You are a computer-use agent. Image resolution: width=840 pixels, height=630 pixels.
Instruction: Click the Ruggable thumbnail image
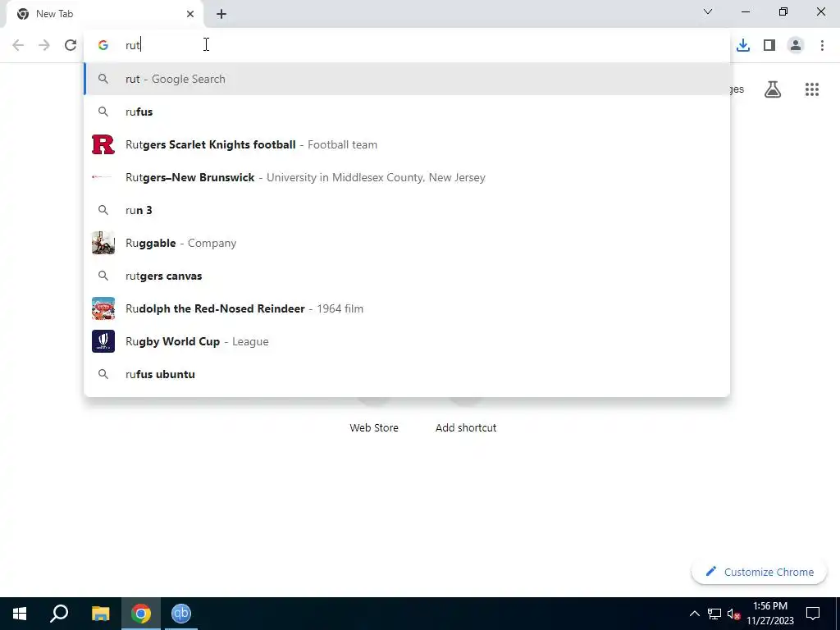click(103, 243)
